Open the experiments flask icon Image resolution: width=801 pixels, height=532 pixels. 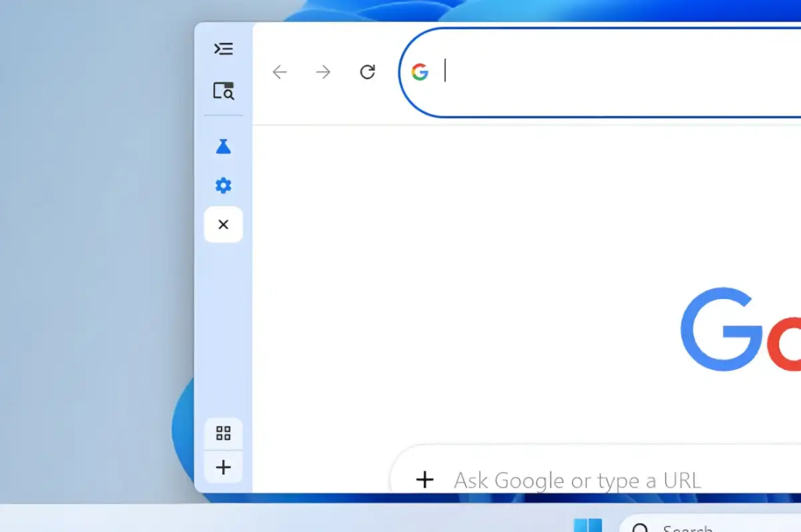224,146
